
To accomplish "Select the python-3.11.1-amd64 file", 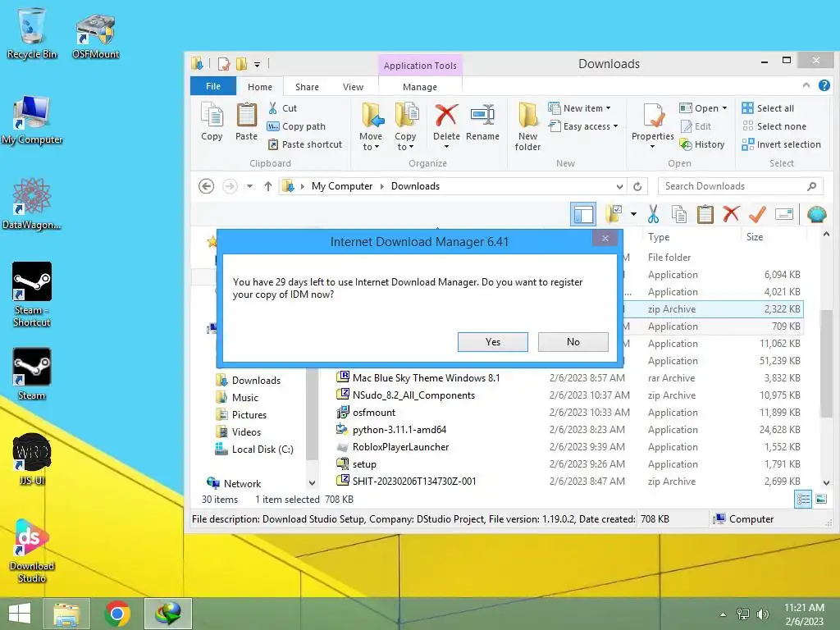I will tap(399, 430).
